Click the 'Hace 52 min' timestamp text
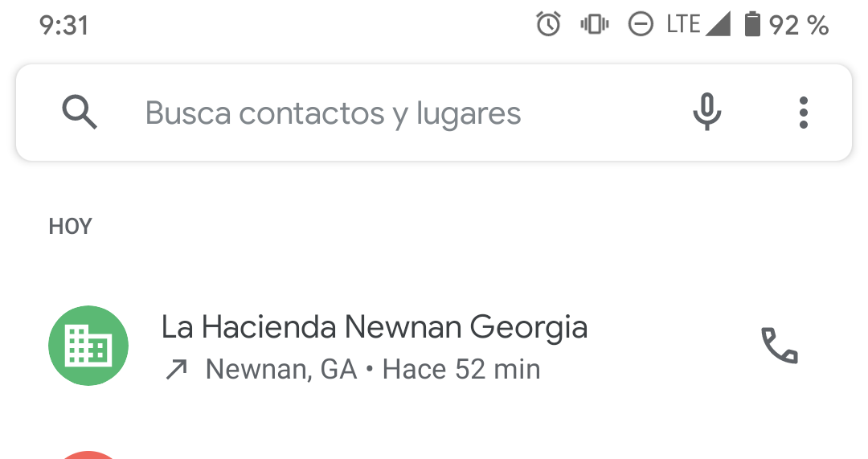868x459 pixels. pyautogui.click(x=461, y=369)
